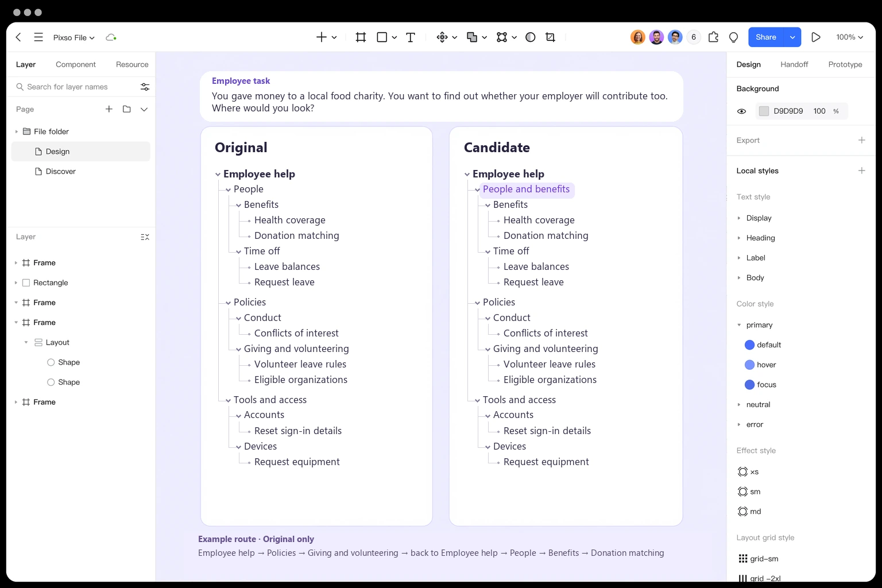Collapse the Page section chevron
The image size is (882, 588).
[144, 109]
